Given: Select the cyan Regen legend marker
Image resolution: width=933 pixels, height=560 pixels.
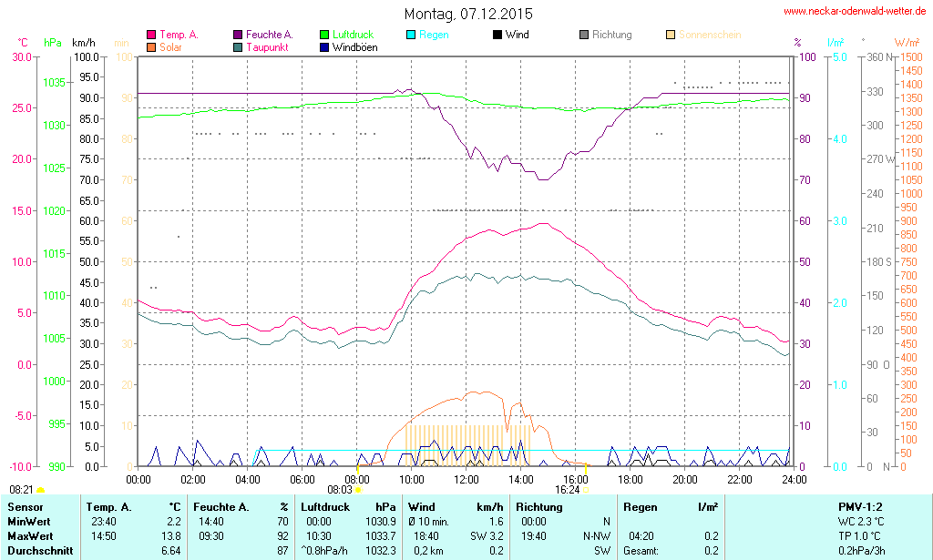Looking at the screenshot, I should coord(411,35).
